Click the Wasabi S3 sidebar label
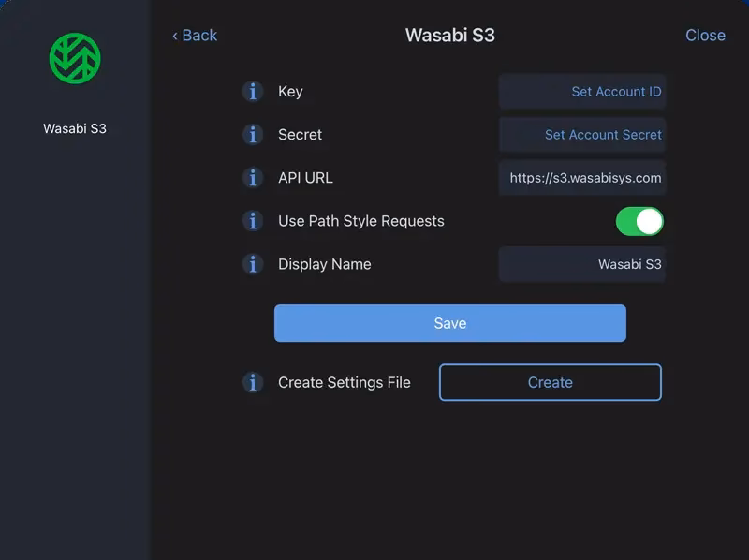749x560 pixels. pyautogui.click(x=75, y=128)
